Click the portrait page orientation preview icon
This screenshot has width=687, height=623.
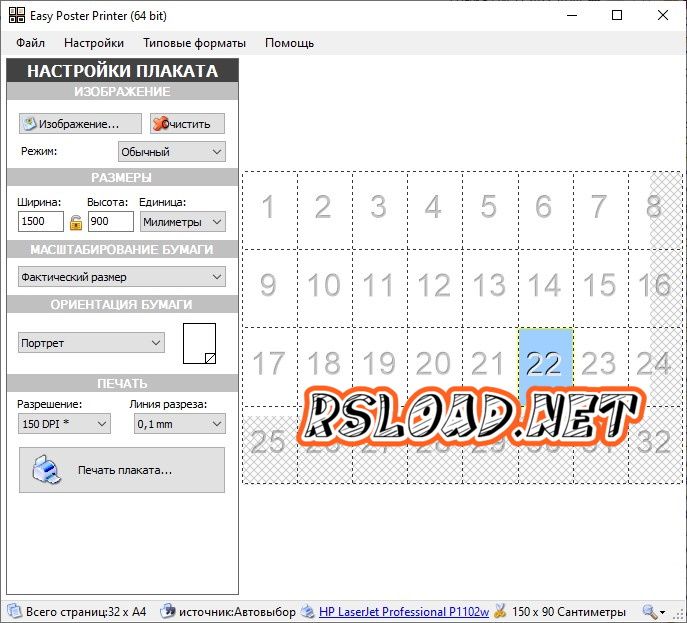(199, 343)
